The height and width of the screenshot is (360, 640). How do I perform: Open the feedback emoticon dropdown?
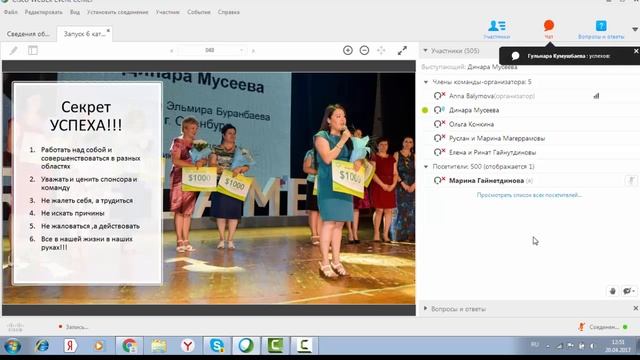[629, 291]
